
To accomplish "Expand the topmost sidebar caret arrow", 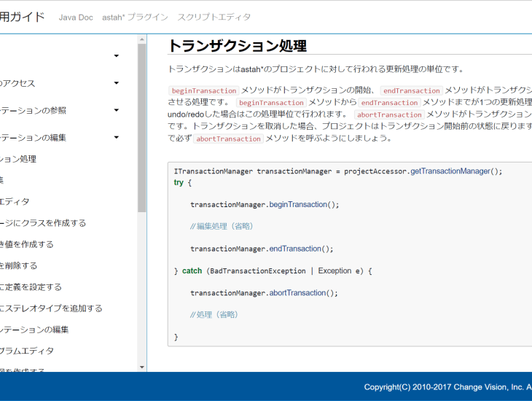I will [x=116, y=56].
